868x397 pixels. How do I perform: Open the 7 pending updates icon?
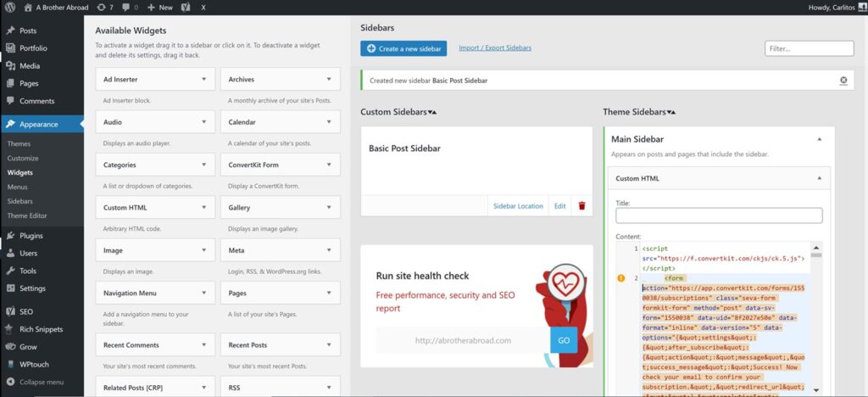point(103,8)
